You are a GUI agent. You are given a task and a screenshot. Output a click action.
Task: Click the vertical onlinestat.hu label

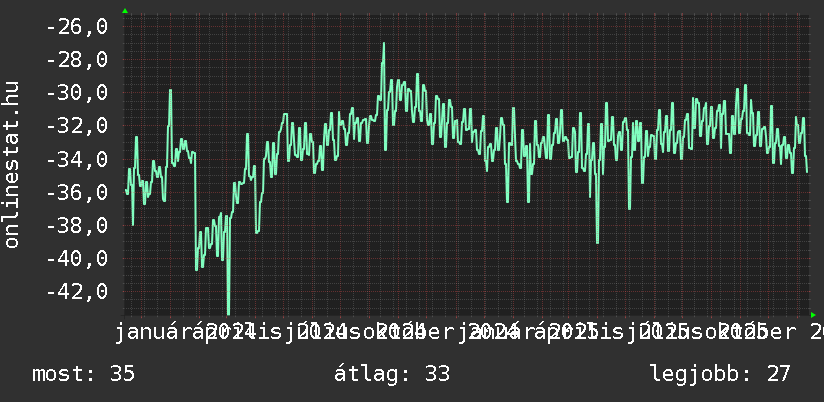click(13, 165)
